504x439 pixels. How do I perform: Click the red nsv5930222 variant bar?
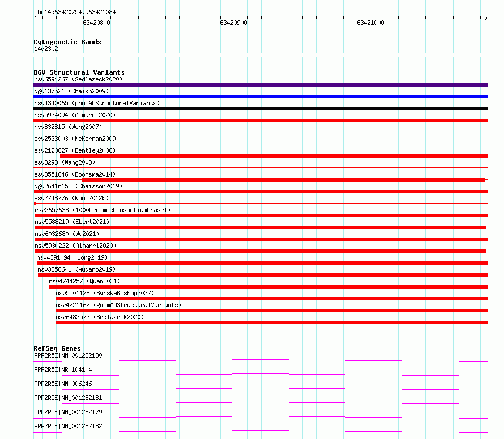260,251
